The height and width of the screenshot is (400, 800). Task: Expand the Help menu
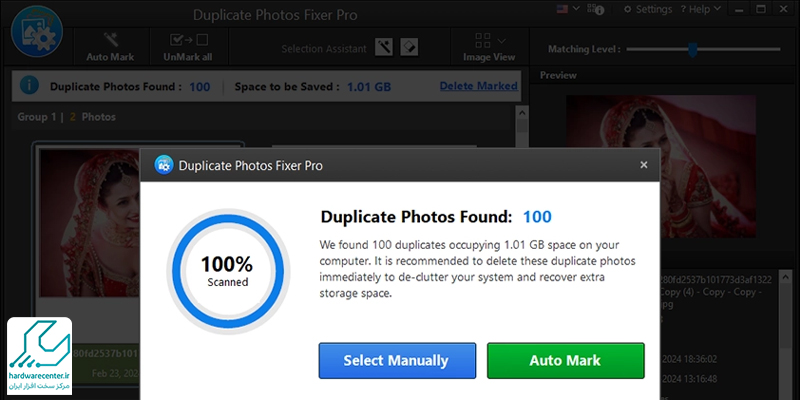click(701, 9)
